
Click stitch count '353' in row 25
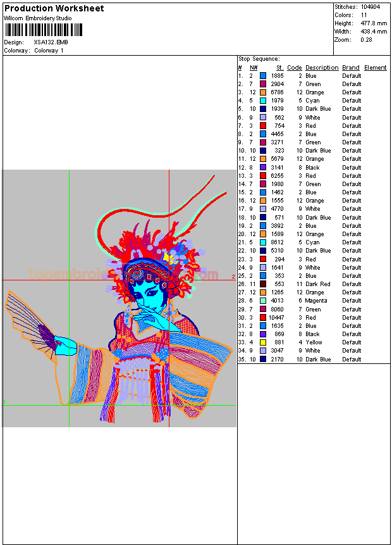pyautogui.click(x=279, y=276)
